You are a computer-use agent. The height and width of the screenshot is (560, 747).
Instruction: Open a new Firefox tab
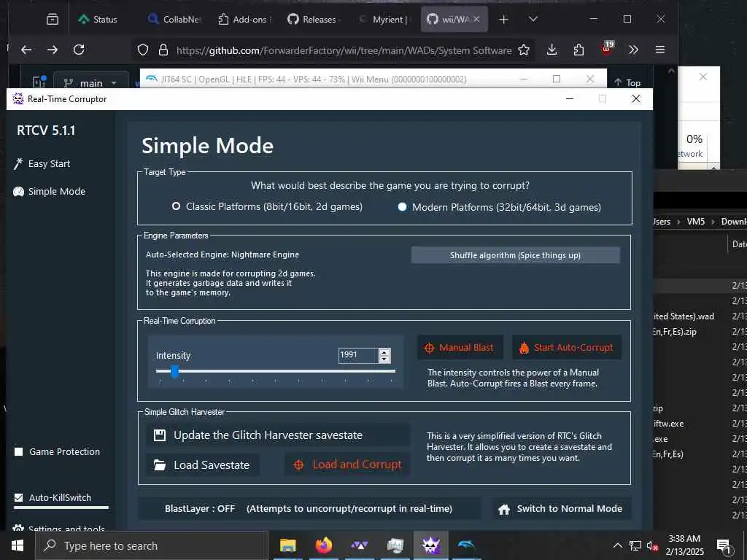coord(503,20)
